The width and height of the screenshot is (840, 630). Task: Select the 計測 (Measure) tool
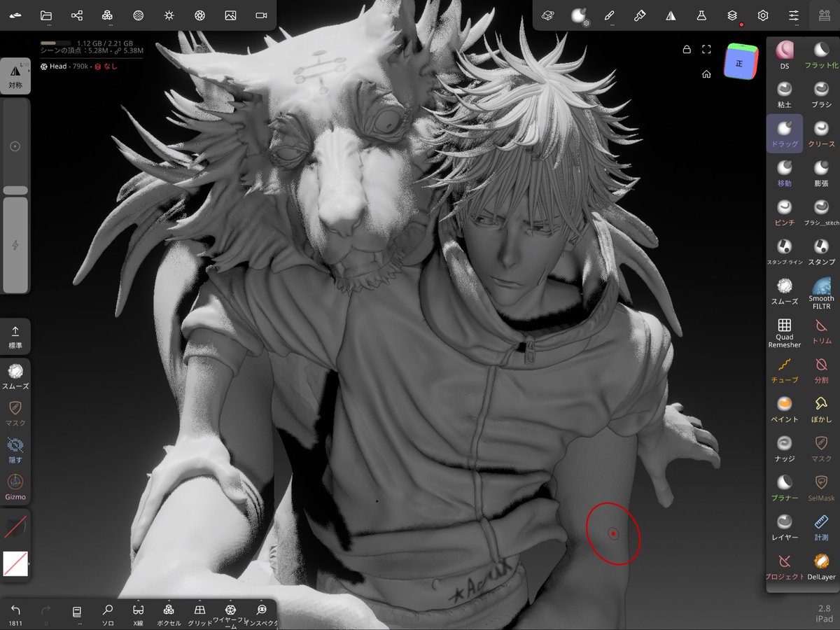point(821,527)
